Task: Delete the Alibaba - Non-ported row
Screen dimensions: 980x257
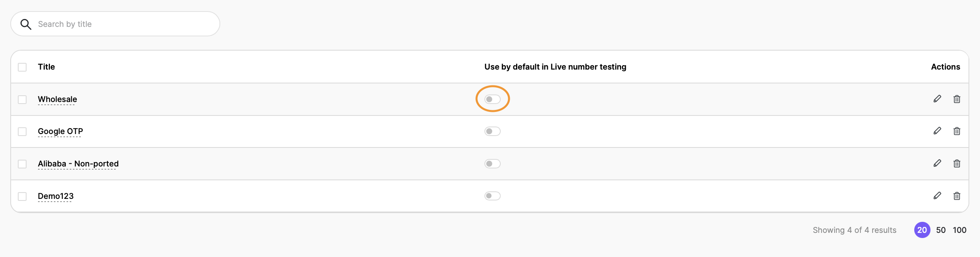Action: pyautogui.click(x=957, y=163)
